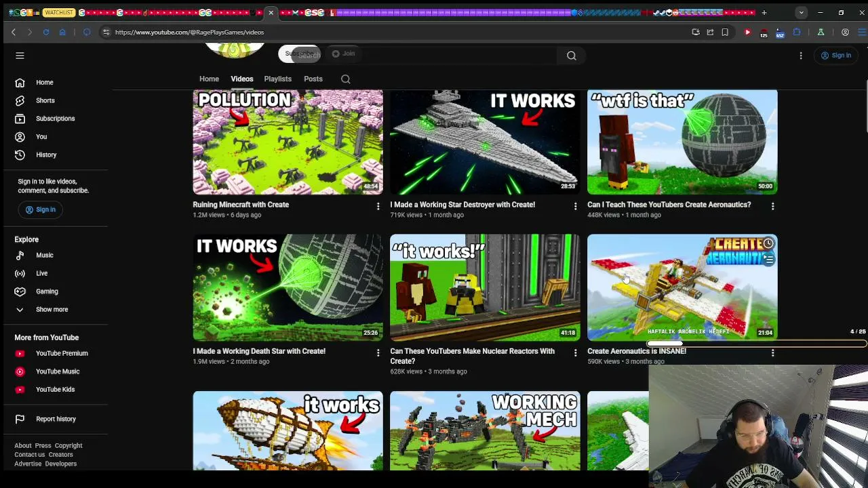Open the About footer link
The height and width of the screenshot is (488, 868).
coord(23,446)
